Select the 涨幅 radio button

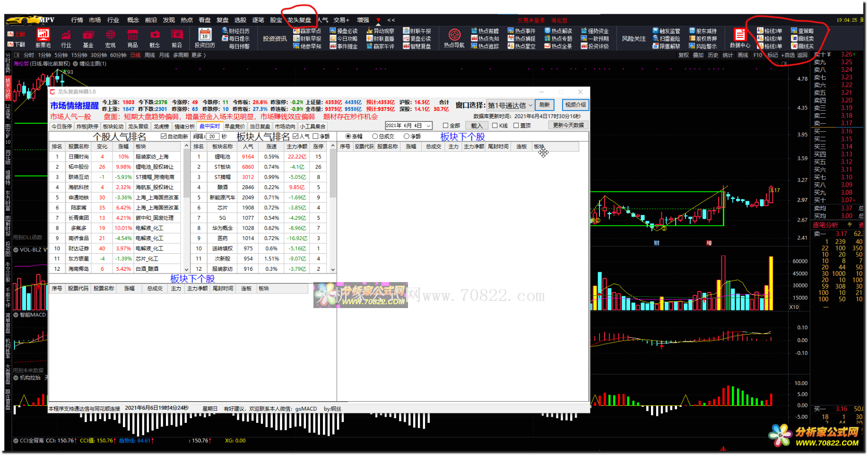348,137
